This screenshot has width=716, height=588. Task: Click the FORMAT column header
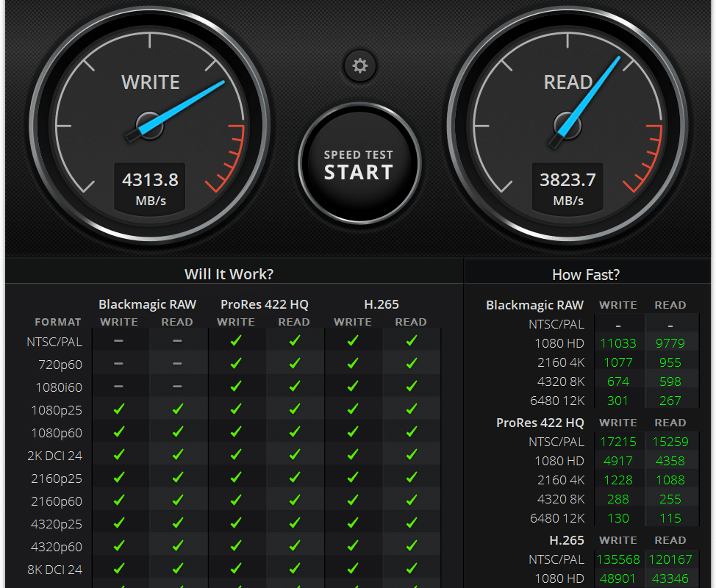(58, 322)
